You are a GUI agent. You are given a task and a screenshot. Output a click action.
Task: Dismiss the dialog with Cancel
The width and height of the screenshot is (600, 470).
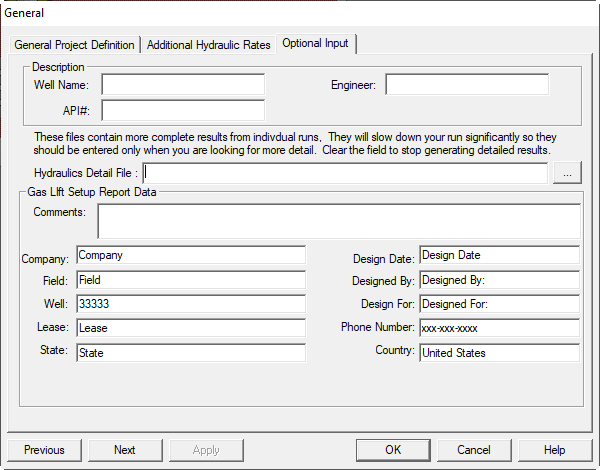474,450
